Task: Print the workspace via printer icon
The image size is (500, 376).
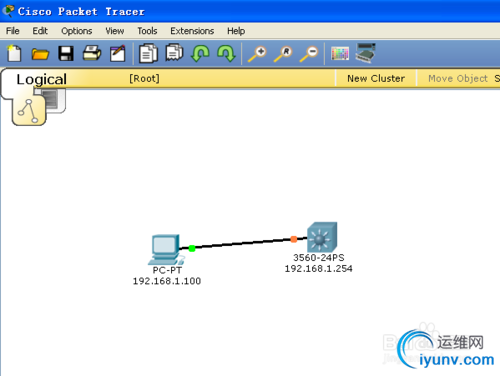Action: [92, 53]
